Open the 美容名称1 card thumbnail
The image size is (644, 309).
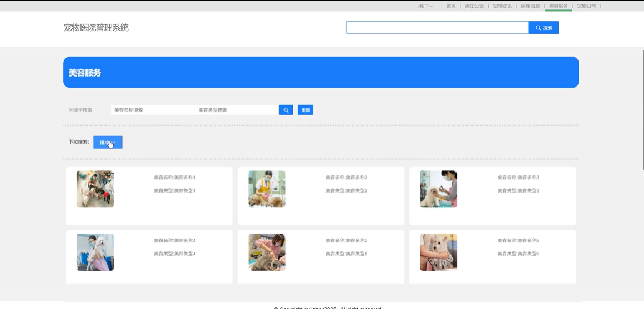95,189
